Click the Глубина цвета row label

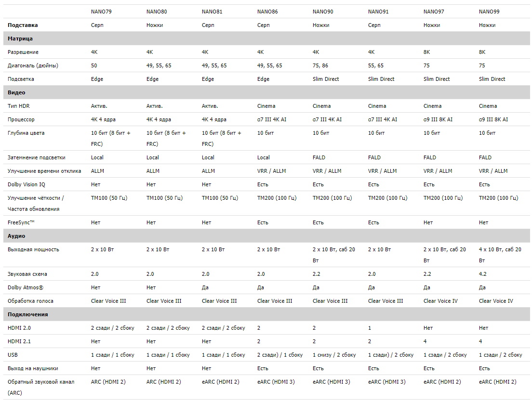click(26, 133)
